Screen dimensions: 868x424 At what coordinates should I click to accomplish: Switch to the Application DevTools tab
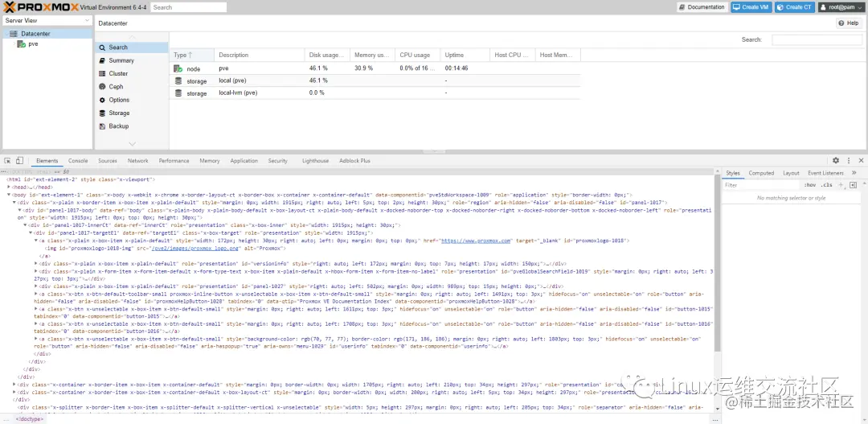(x=244, y=161)
